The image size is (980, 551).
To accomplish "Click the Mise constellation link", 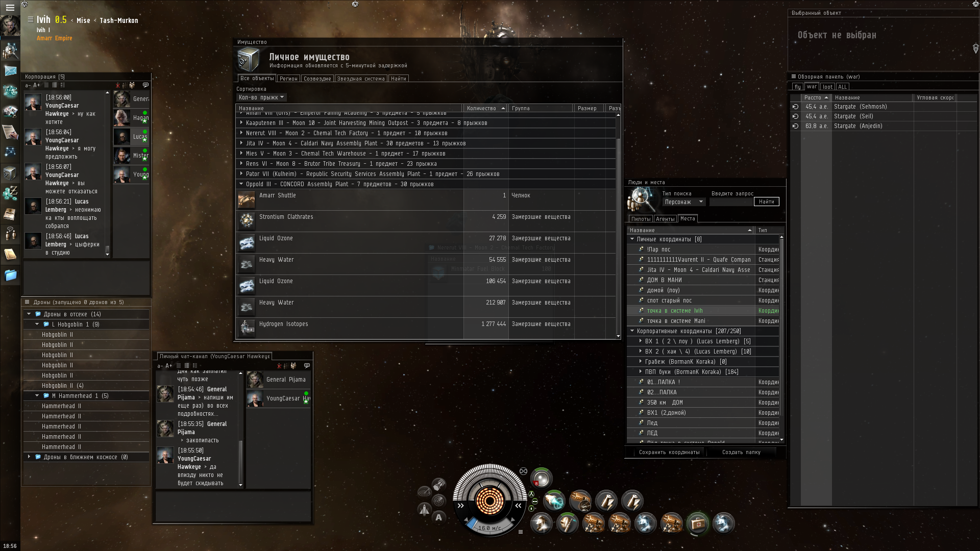I will pos(83,20).
